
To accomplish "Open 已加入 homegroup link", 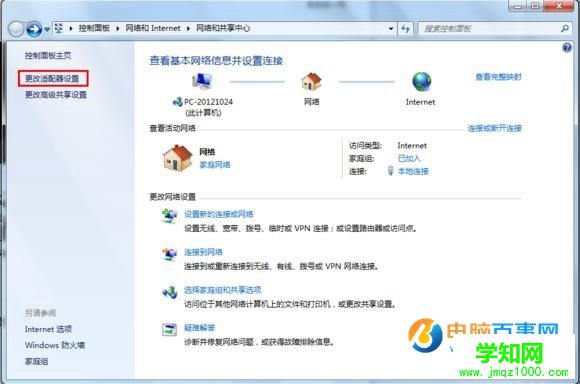I will point(409,158).
